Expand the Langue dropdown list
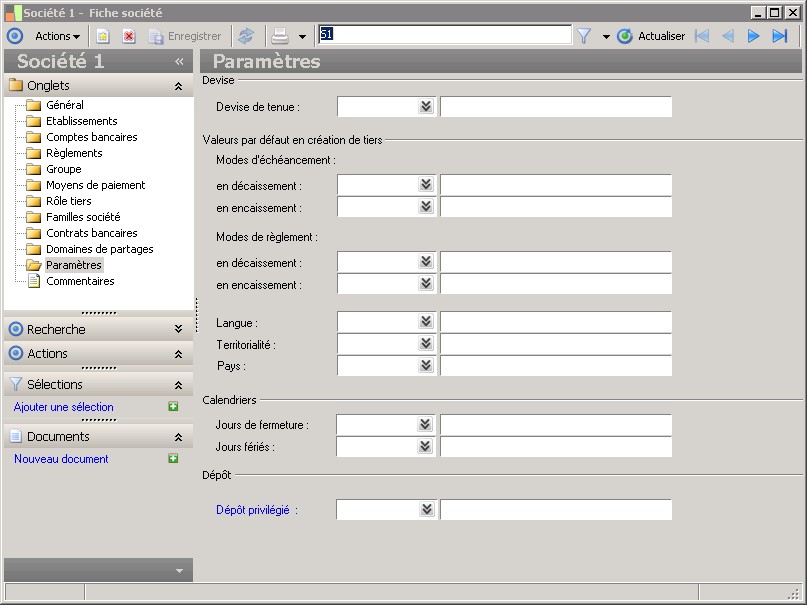This screenshot has width=807, height=605. tap(426, 322)
